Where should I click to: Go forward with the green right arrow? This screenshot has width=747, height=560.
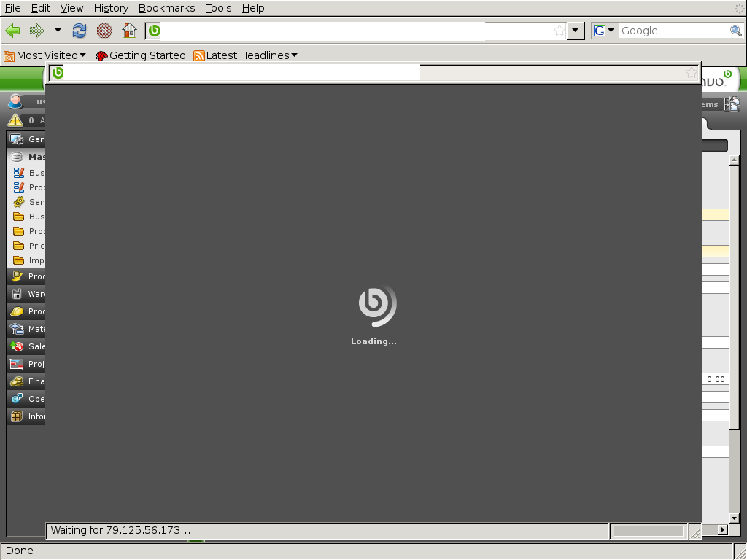(36, 31)
